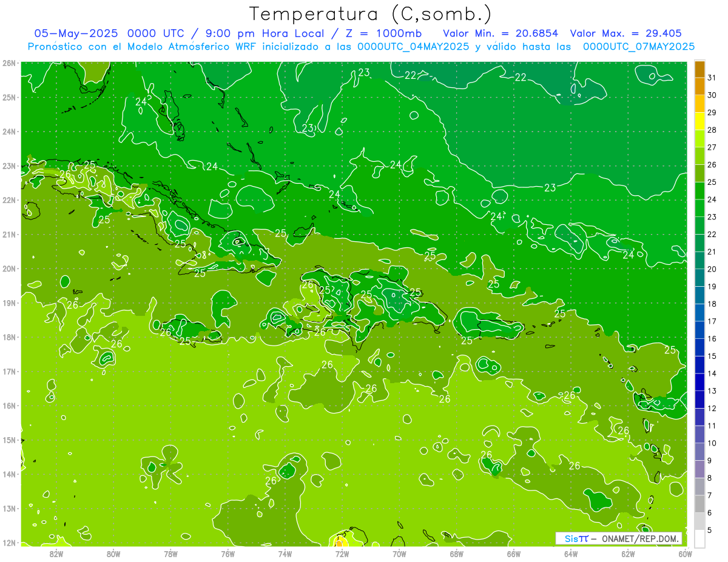This screenshot has height=562, width=728.
Task: Click the "60W" longitude axis label
Action: pos(686,553)
